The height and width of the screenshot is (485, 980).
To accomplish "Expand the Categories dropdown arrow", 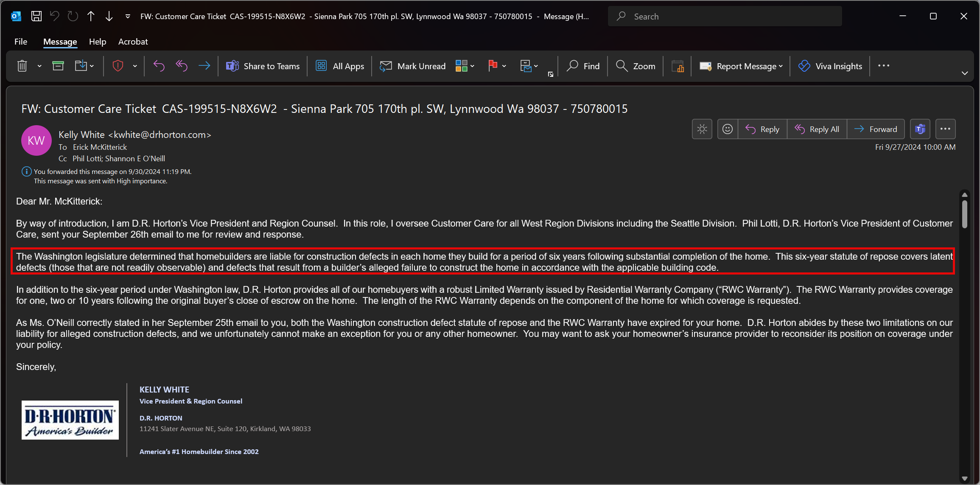I will pyautogui.click(x=473, y=66).
